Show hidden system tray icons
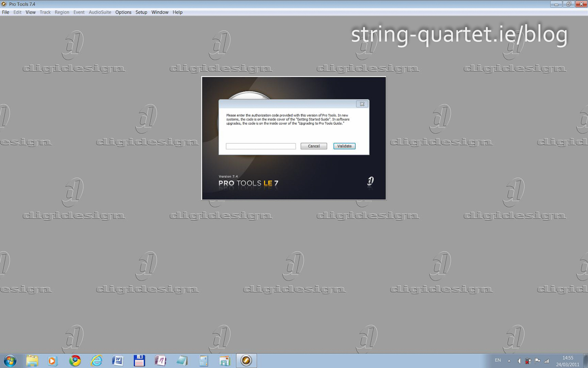 click(509, 361)
